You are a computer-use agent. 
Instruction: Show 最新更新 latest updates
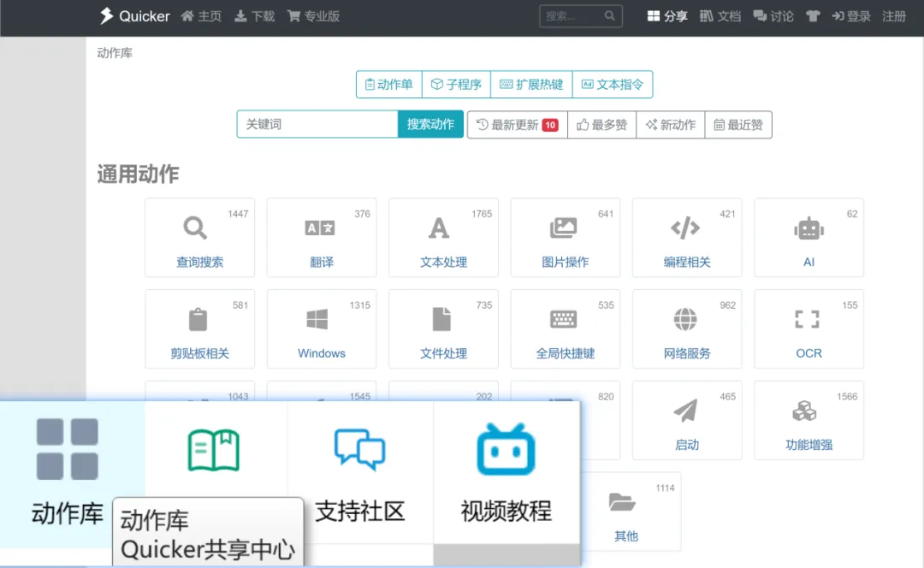pos(518,124)
